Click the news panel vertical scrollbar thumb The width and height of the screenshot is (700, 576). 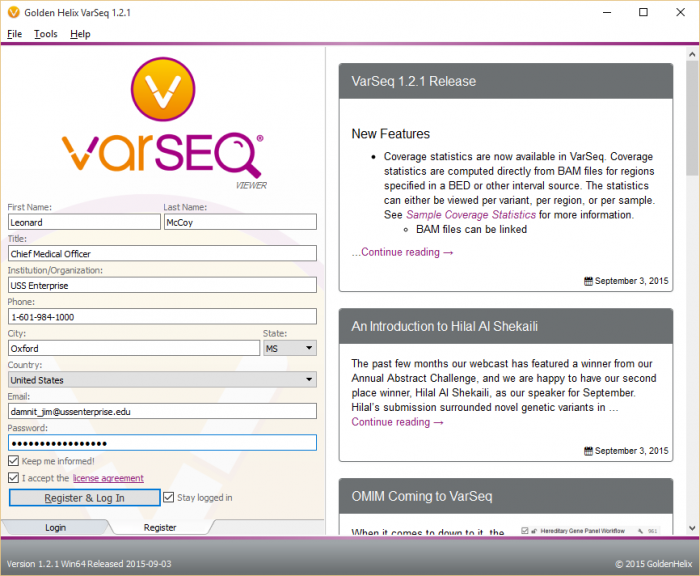click(x=692, y=118)
